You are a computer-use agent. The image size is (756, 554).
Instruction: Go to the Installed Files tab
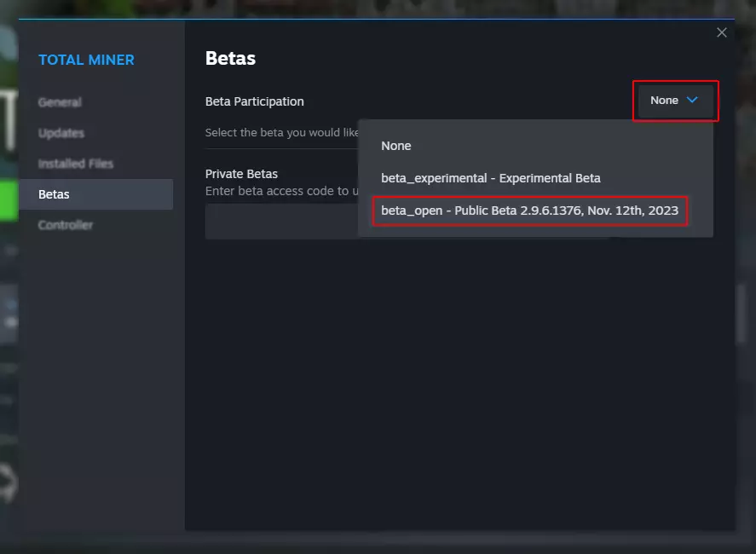tap(76, 164)
